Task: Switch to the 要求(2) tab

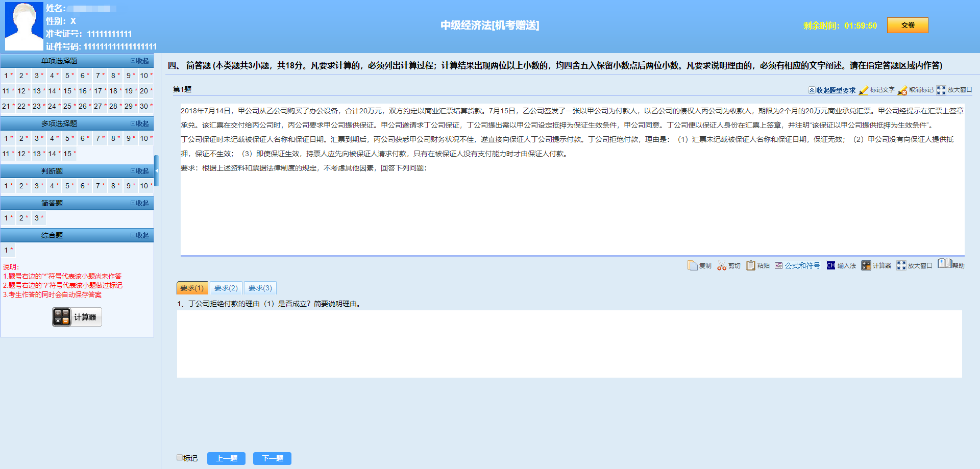Action: point(226,288)
